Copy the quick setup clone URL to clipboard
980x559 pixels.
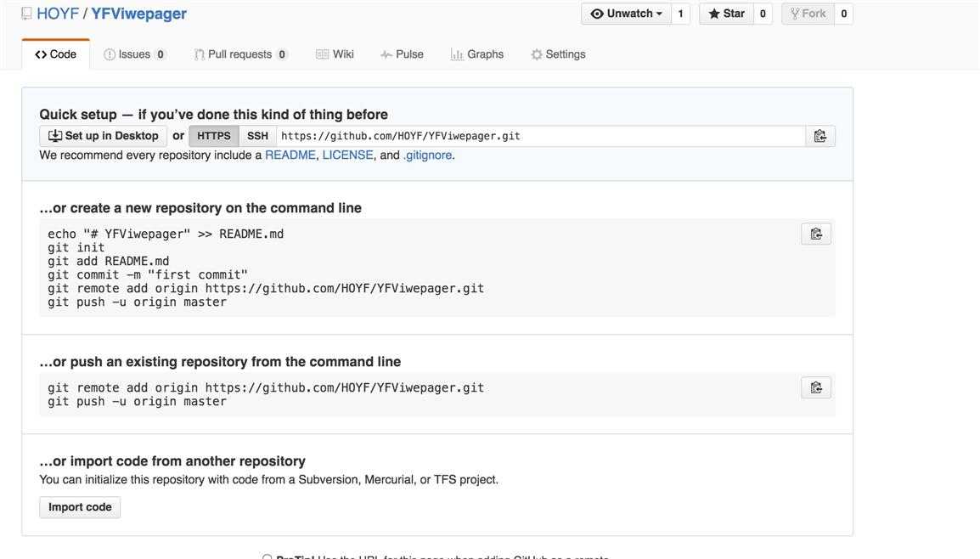(820, 136)
